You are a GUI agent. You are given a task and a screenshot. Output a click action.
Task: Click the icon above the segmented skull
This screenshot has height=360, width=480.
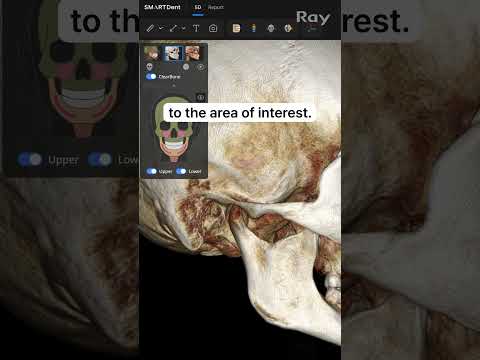coord(200,97)
